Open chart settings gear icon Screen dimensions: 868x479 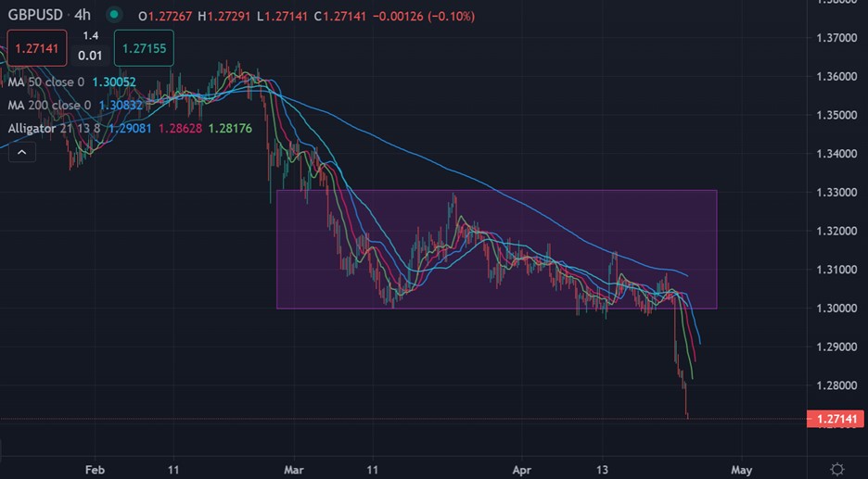click(x=837, y=468)
